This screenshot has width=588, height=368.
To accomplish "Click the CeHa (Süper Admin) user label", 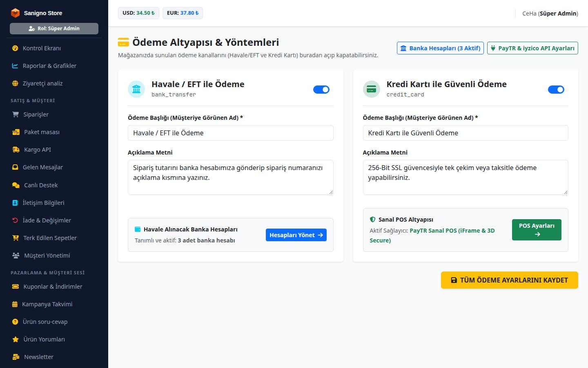I will pyautogui.click(x=550, y=13).
